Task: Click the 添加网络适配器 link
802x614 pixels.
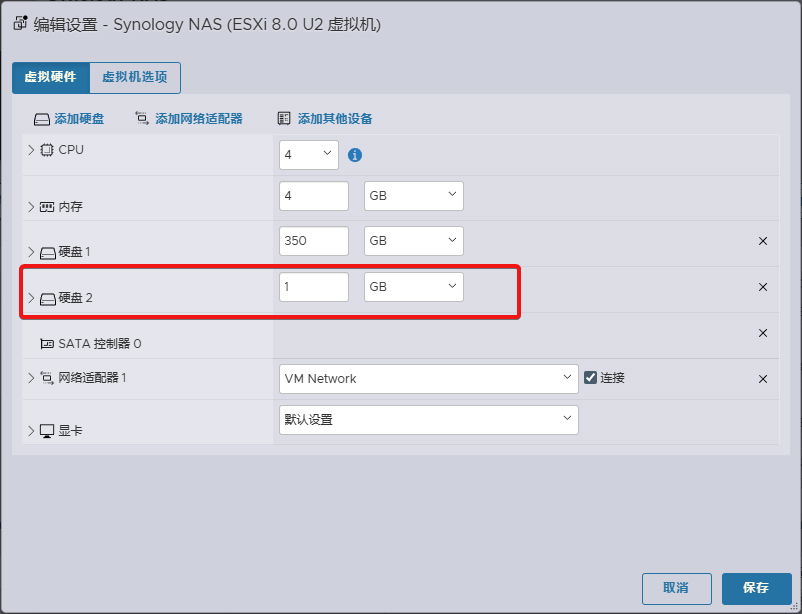Action: pyautogui.click(x=199, y=119)
